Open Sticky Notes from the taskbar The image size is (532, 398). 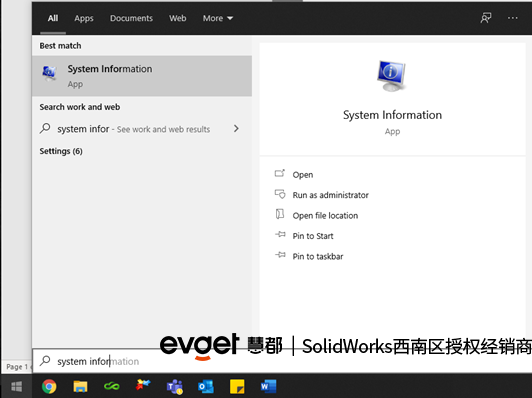[x=237, y=386]
